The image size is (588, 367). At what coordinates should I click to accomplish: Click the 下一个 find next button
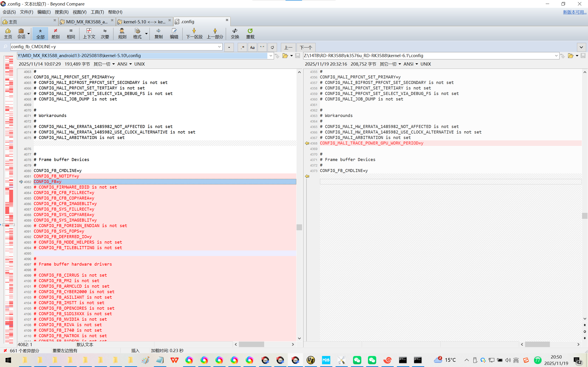306,47
